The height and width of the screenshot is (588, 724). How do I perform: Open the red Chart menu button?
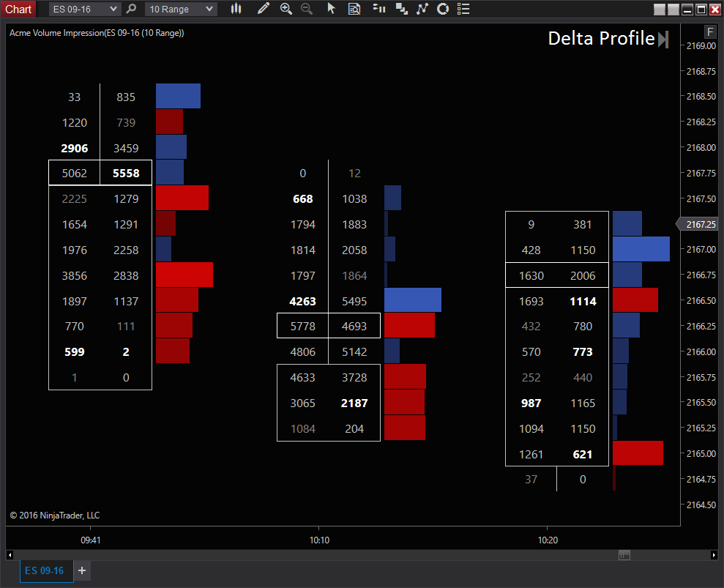tap(18, 9)
